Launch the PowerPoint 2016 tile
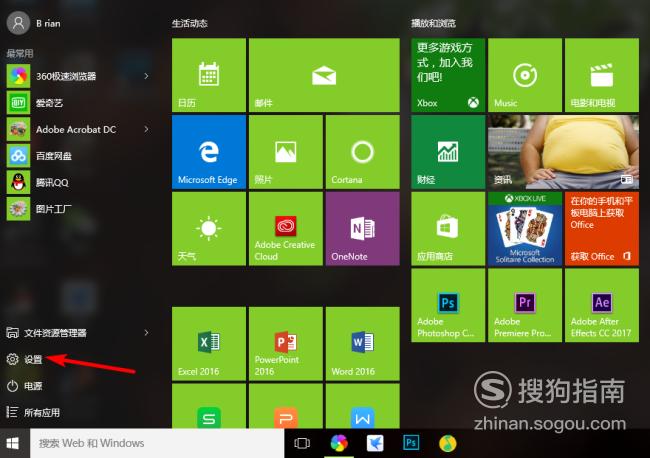Image resolution: width=650 pixels, height=458 pixels. (286, 344)
